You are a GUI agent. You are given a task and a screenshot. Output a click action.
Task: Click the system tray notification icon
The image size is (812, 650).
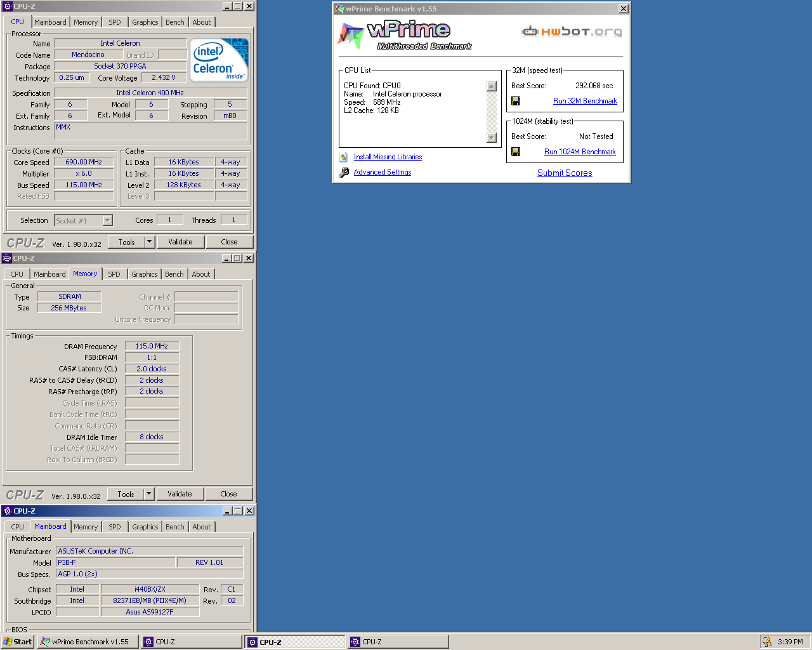[x=766, y=642]
